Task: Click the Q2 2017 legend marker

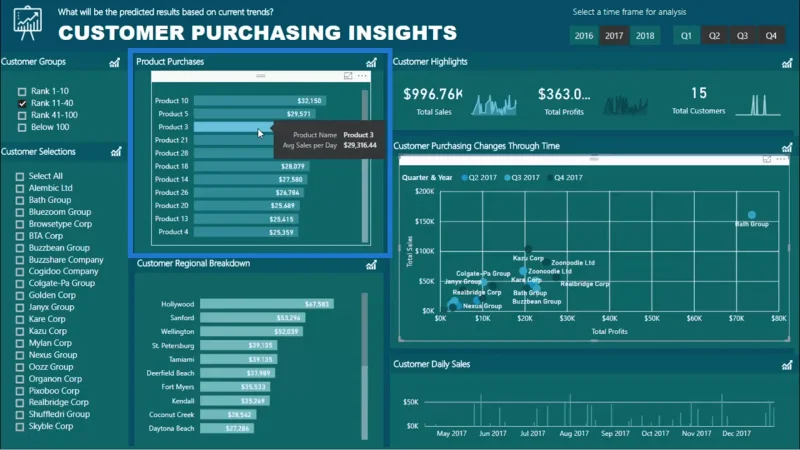Action: 464,178
